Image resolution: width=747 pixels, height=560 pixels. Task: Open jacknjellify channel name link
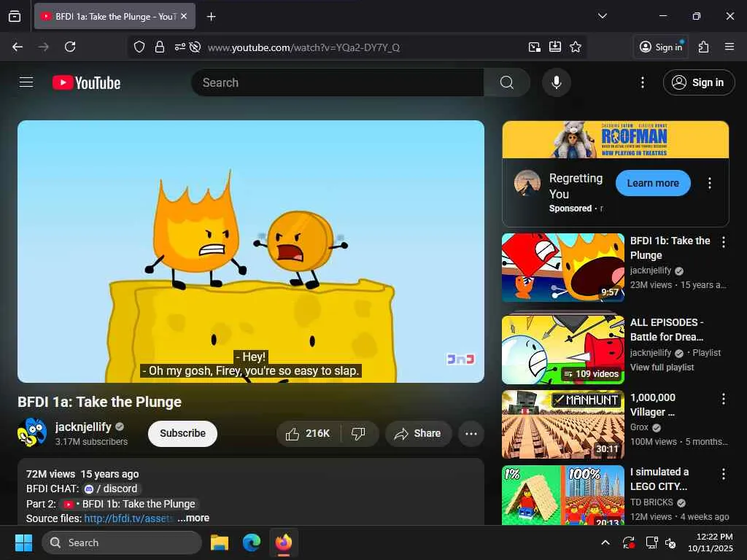83,427
